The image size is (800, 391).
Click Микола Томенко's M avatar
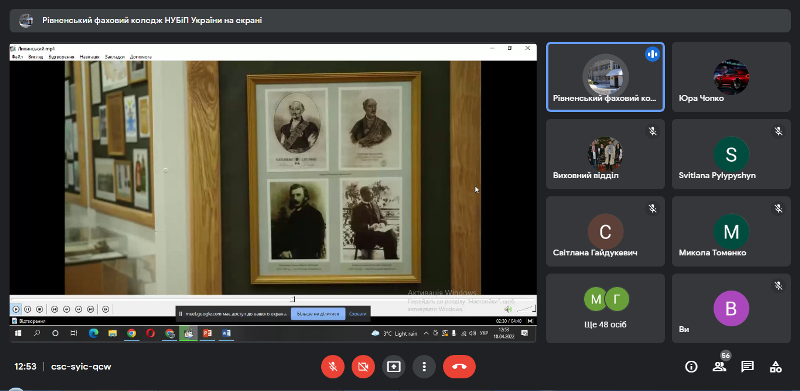(731, 232)
